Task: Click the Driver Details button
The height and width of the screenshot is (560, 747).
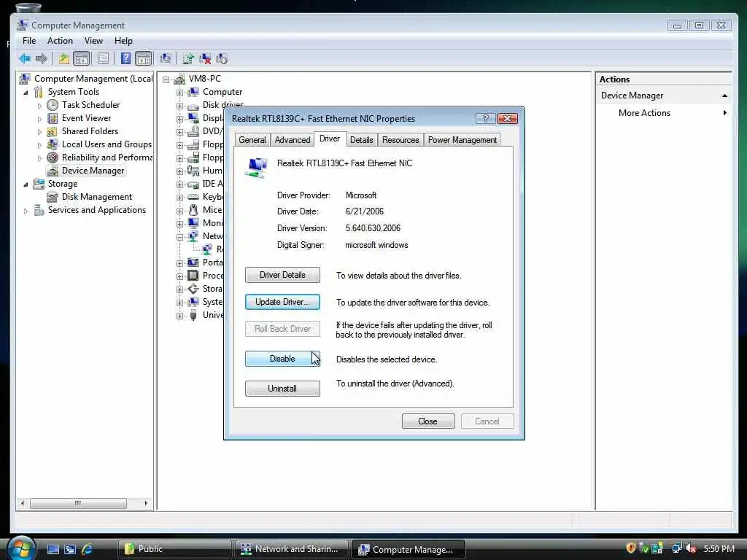Action: pos(282,275)
